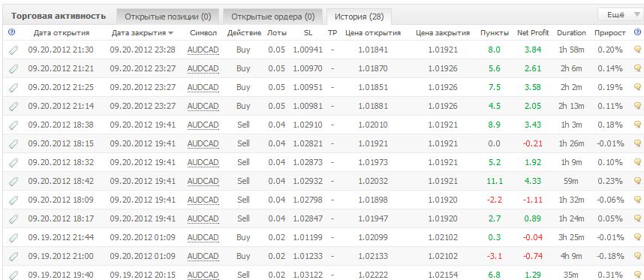This screenshot has height=280, width=644.
Task: Click the paperclip icon for the 18:09 Sell trade
Action: 14,200
